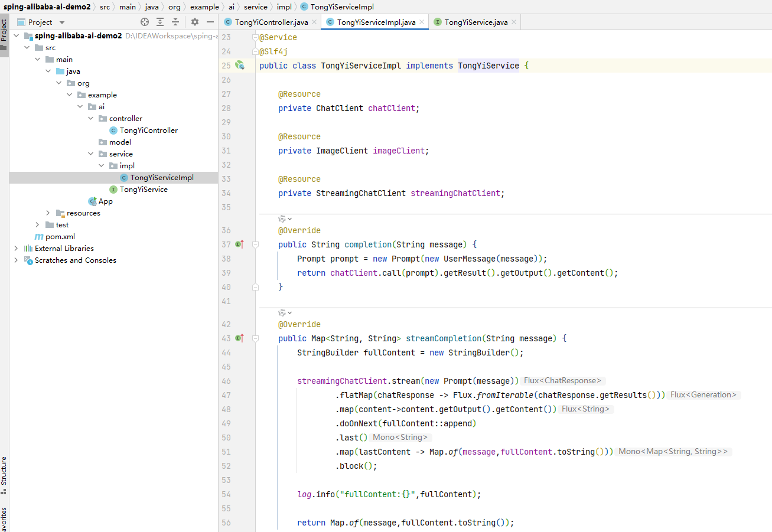Click the example breadcrumb
Image resolution: width=772 pixels, height=532 pixels.
[204, 7]
